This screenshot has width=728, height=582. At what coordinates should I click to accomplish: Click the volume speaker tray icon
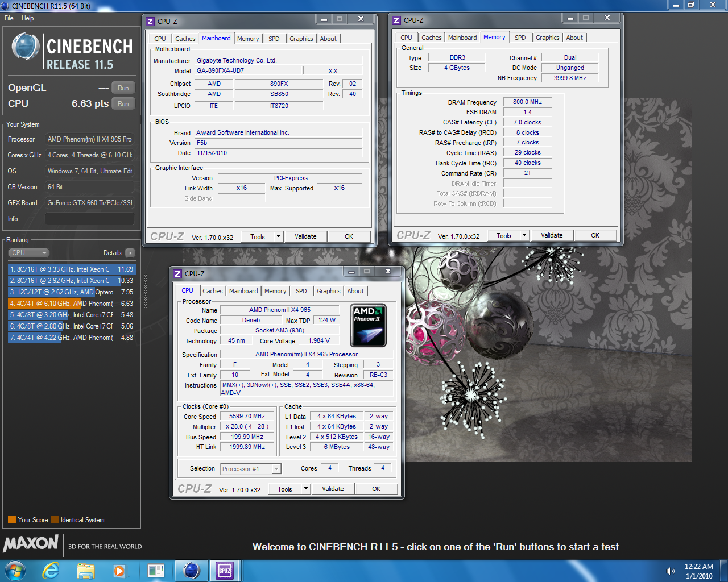(x=671, y=571)
